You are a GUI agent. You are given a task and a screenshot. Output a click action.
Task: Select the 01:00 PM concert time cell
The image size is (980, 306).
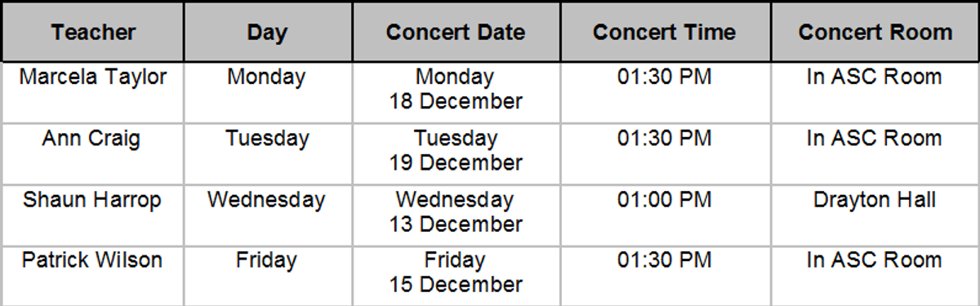coord(666,215)
